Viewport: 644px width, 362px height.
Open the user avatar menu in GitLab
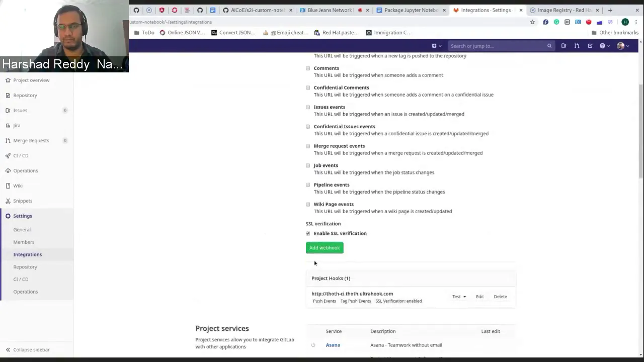click(622, 46)
